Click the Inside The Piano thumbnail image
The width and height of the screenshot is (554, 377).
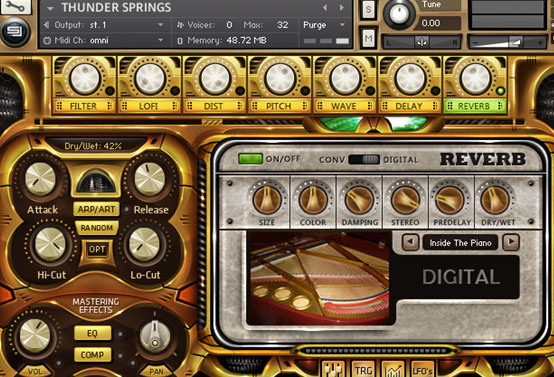[x=320, y=278]
